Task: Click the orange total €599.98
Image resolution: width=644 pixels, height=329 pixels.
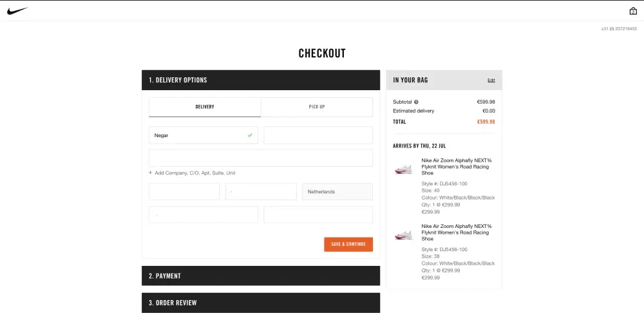Action: pyautogui.click(x=486, y=122)
